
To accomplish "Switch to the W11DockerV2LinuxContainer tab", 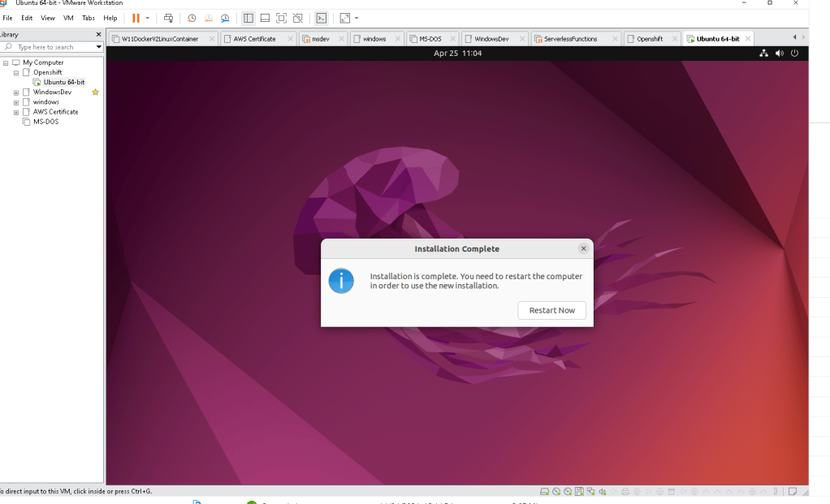I will click(159, 39).
